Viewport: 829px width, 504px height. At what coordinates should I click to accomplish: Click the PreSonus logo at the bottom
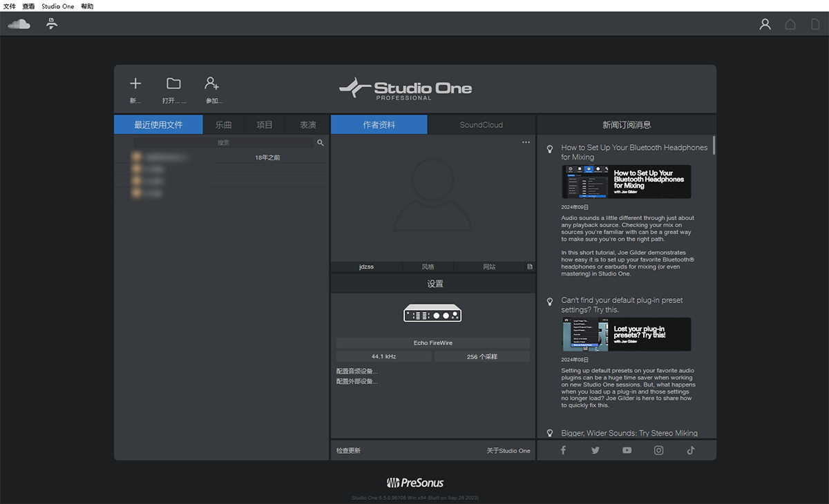point(414,483)
